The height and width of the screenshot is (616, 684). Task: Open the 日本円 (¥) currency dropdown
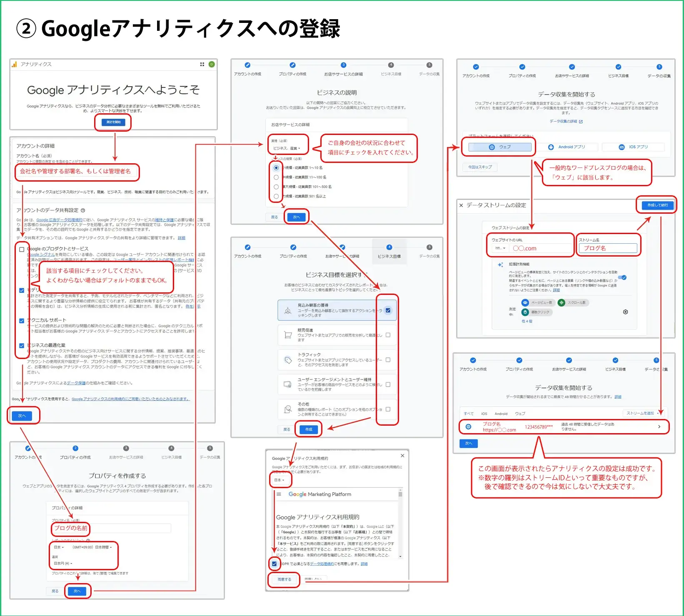tap(63, 564)
